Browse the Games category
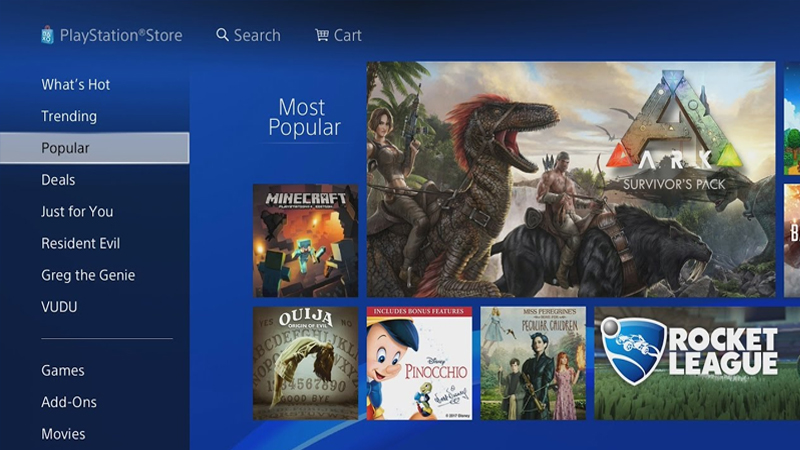800x450 pixels. 63,370
